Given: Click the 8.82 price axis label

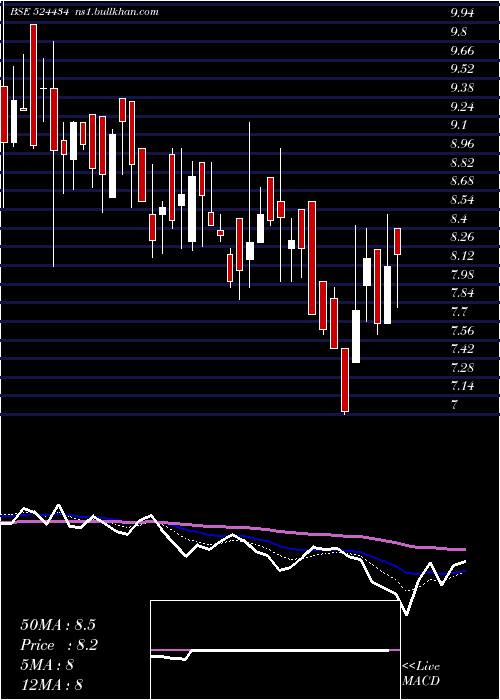Looking at the screenshot, I should [x=462, y=162].
